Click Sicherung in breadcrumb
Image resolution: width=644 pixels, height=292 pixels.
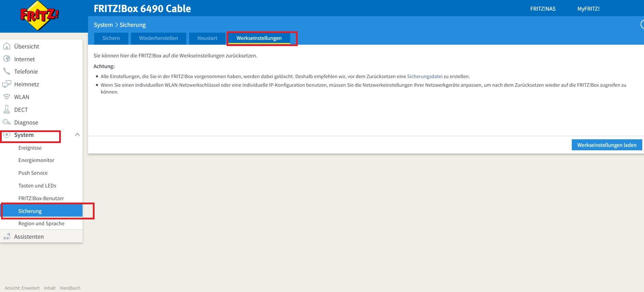coord(133,25)
